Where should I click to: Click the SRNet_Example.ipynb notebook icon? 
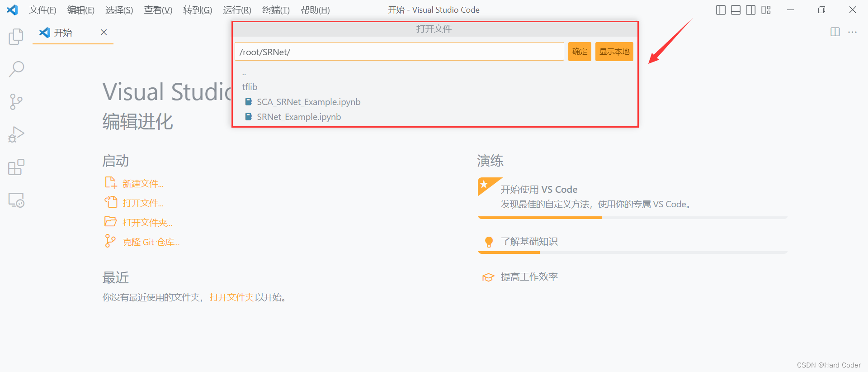(248, 117)
